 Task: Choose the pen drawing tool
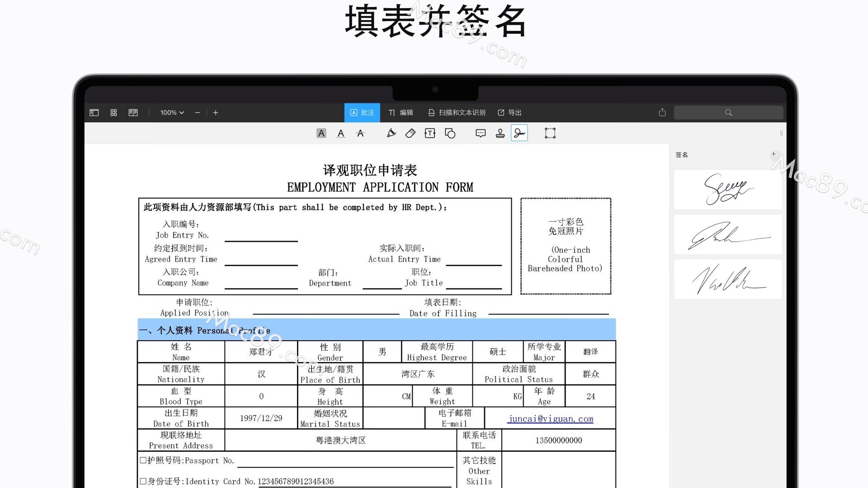coord(391,133)
